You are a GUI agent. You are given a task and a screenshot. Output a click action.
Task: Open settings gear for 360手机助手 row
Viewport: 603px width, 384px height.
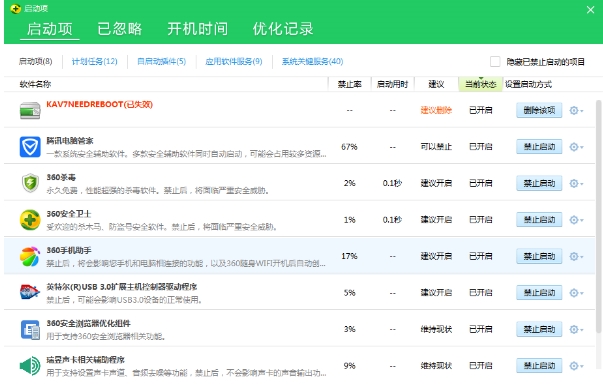pos(576,256)
